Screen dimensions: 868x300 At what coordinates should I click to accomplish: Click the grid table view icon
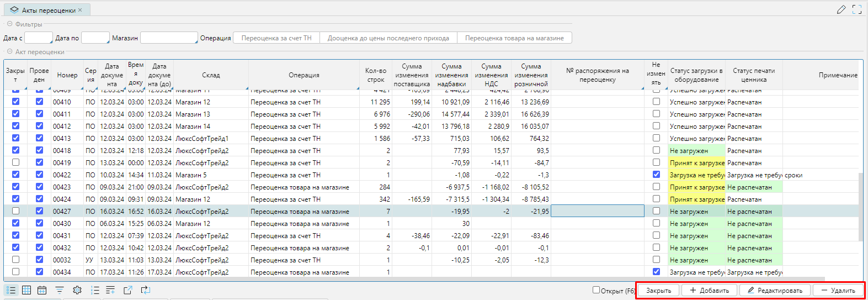tap(26, 290)
